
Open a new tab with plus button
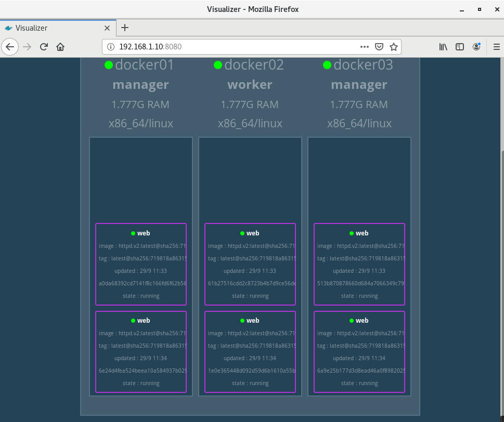125,28
